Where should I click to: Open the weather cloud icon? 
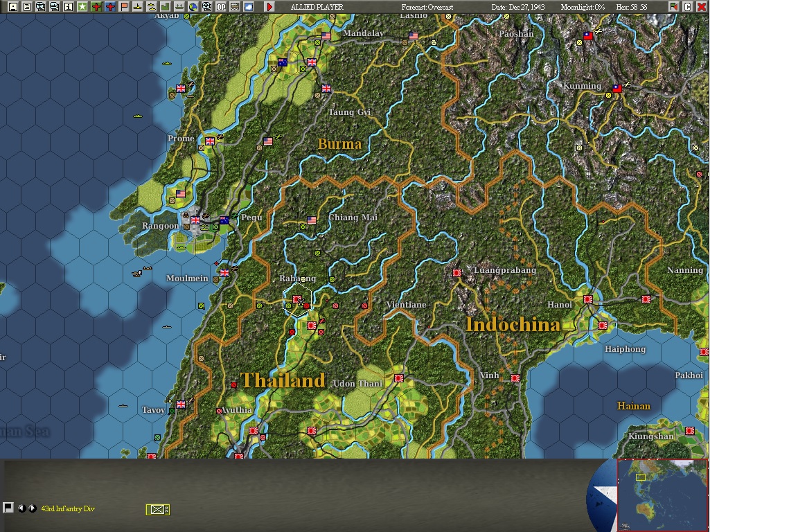point(249,7)
